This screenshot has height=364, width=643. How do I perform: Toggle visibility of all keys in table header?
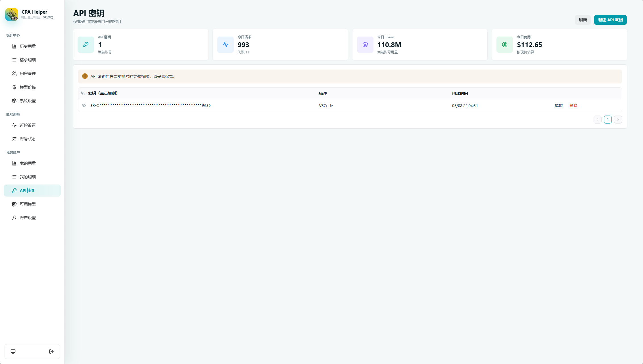point(83,93)
